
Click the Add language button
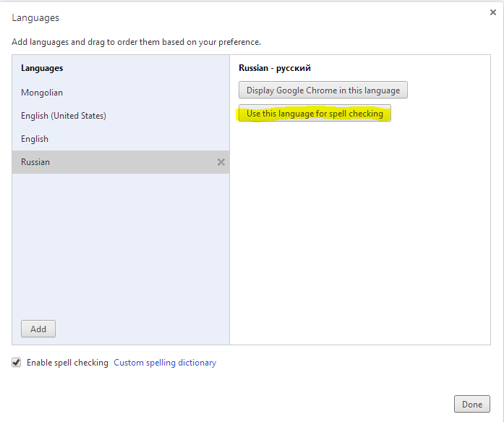(38, 329)
